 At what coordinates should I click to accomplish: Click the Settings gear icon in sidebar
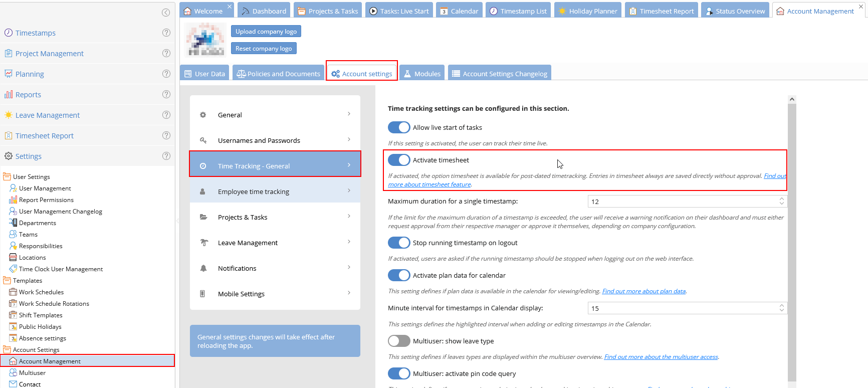[9, 156]
